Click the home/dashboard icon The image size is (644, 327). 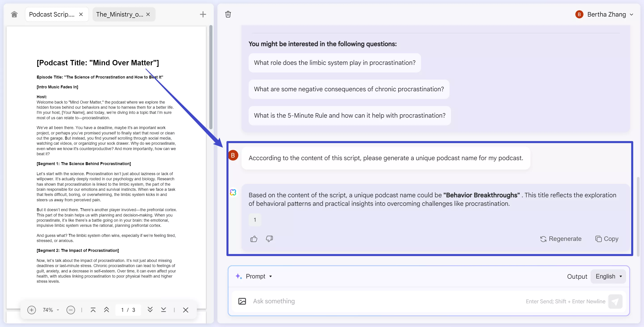click(14, 14)
